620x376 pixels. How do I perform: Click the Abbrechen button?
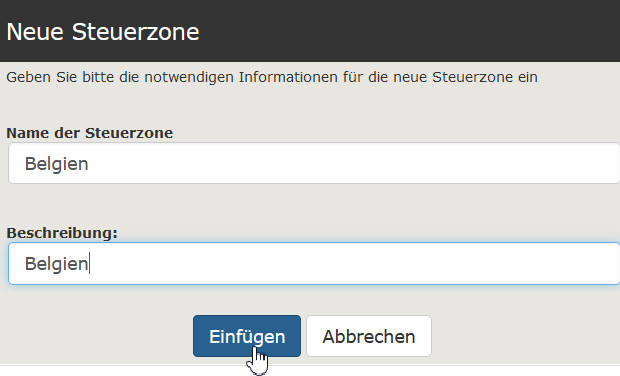pyautogui.click(x=369, y=336)
